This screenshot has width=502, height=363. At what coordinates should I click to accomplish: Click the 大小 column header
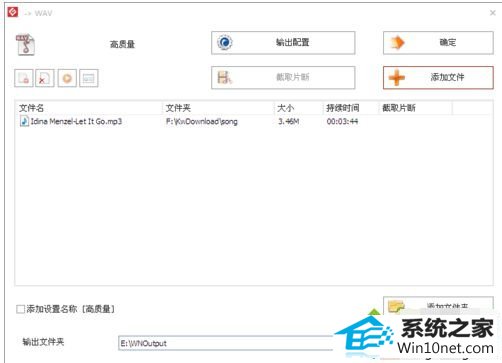pos(299,108)
